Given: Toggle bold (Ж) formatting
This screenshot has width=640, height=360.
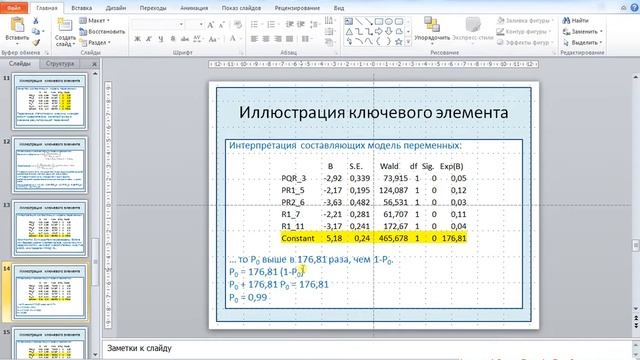Looking at the screenshot, I should point(137,39).
